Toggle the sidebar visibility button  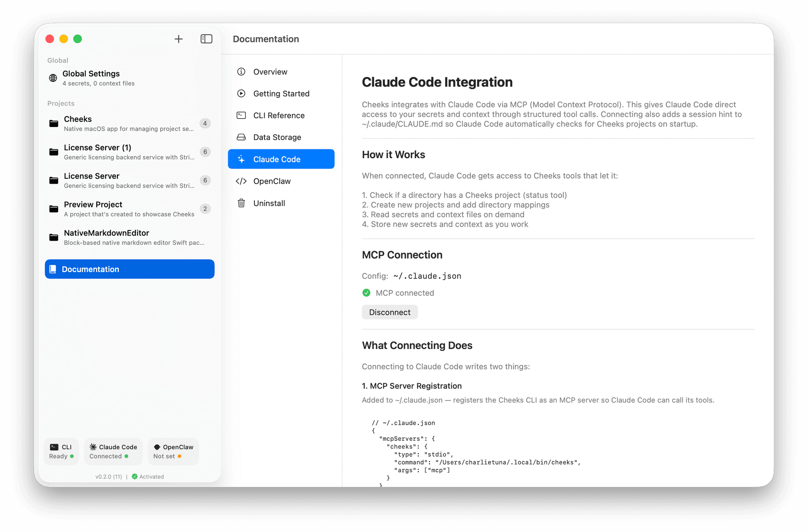[x=206, y=39]
